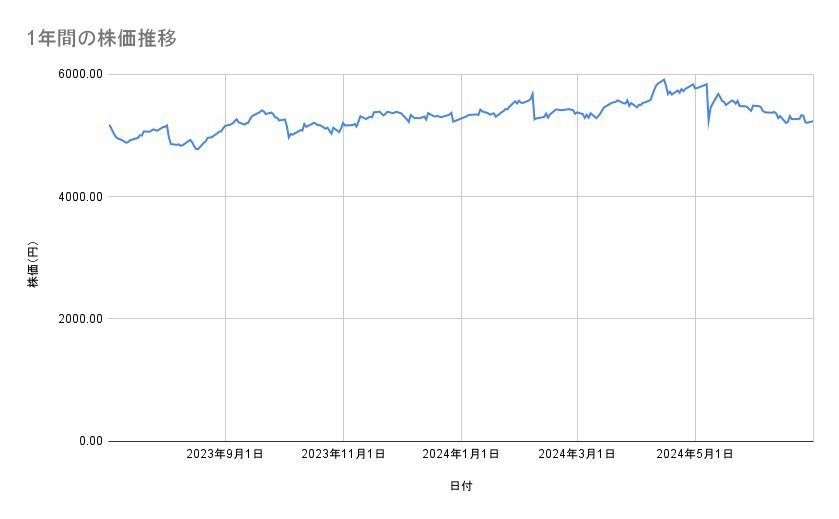Select the 2023年9月1日 date label

(x=226, y=454)
